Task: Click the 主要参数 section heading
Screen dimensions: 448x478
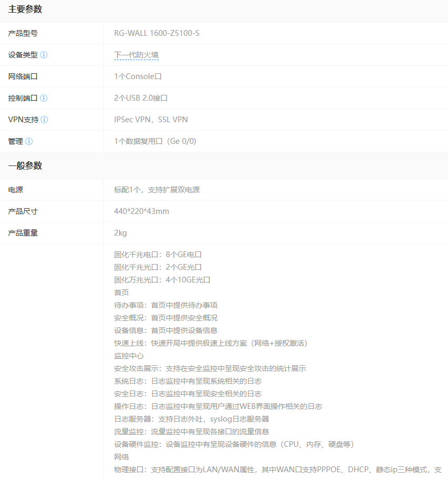Action: click(x=25, y=9)
